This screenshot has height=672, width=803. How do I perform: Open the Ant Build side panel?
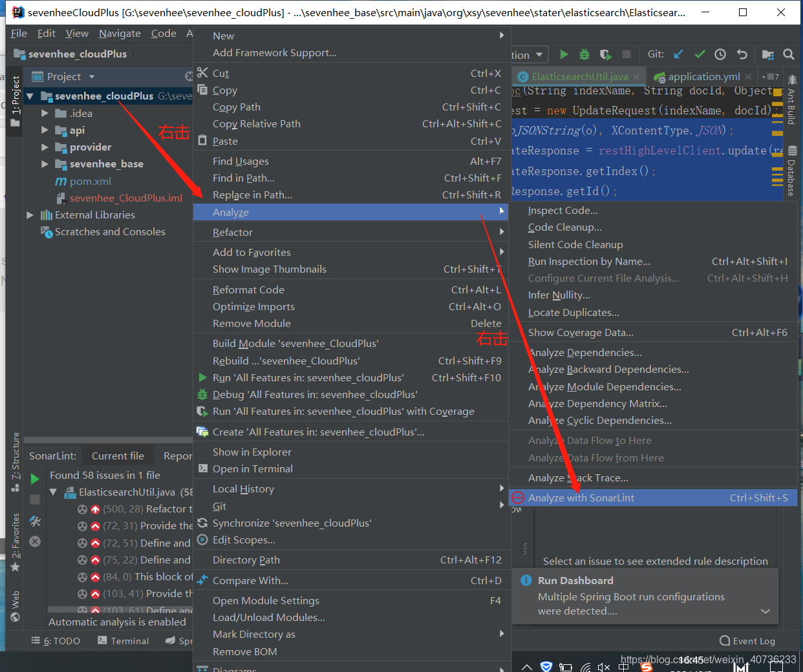pos(791,100)
